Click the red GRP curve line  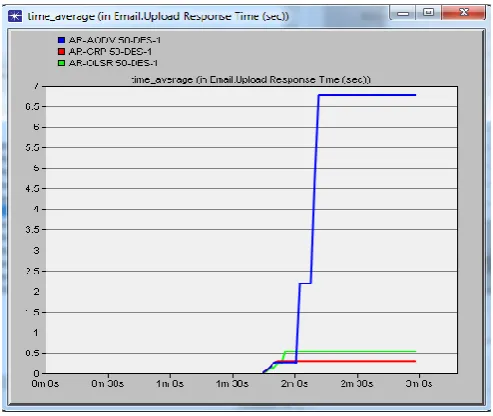(357, 361)
